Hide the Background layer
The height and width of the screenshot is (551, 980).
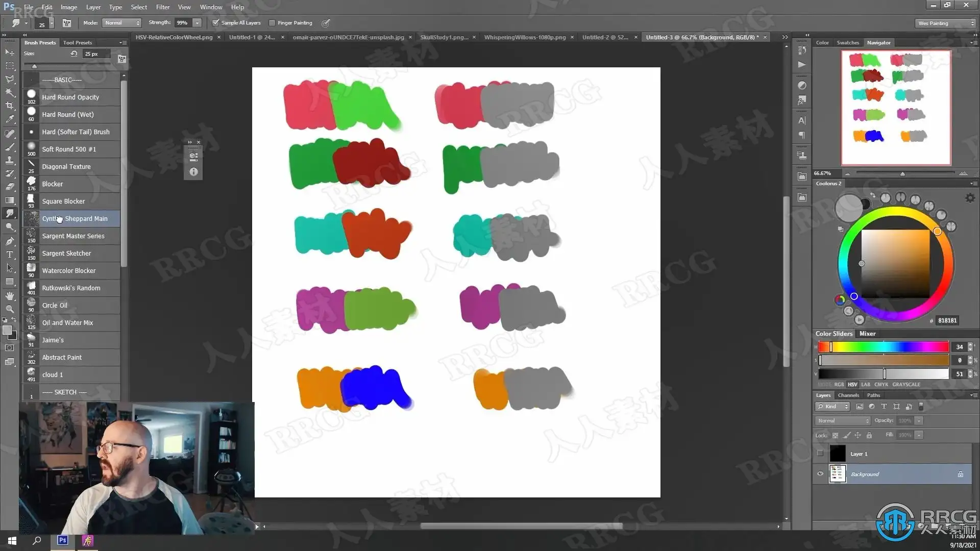click(820, 474)
